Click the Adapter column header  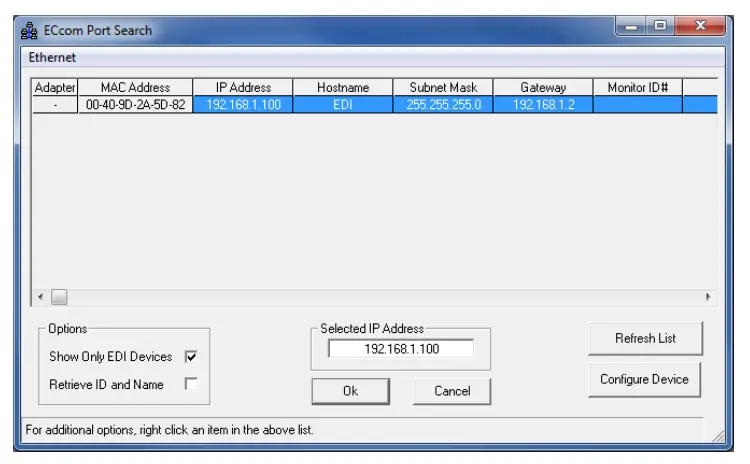pyautogui.click(x=55, y=88)
